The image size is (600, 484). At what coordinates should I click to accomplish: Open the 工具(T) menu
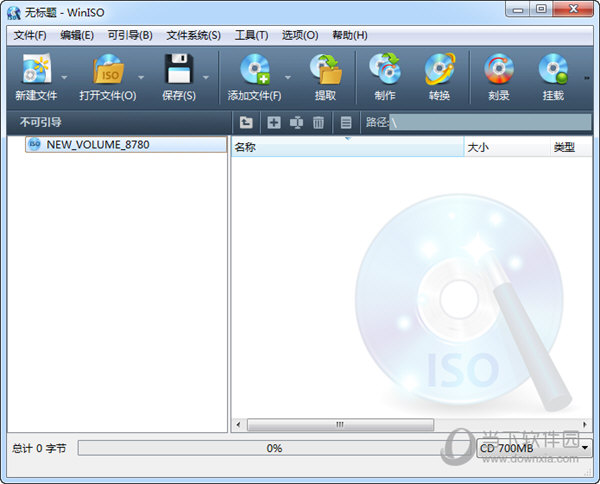251,36
